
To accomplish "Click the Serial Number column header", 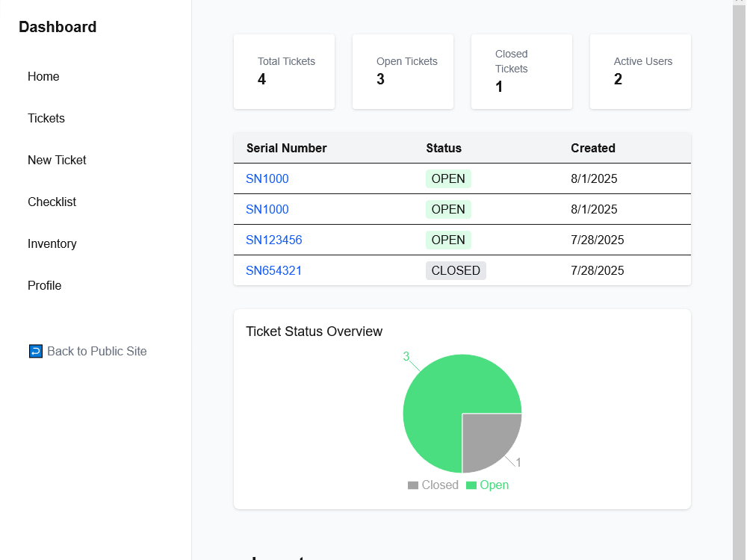I will (x=286, y=148).
